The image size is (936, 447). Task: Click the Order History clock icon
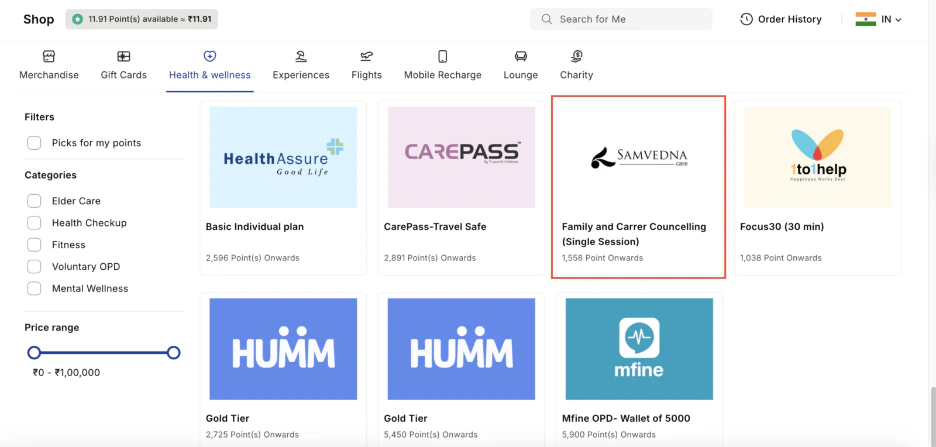[746, 19]
